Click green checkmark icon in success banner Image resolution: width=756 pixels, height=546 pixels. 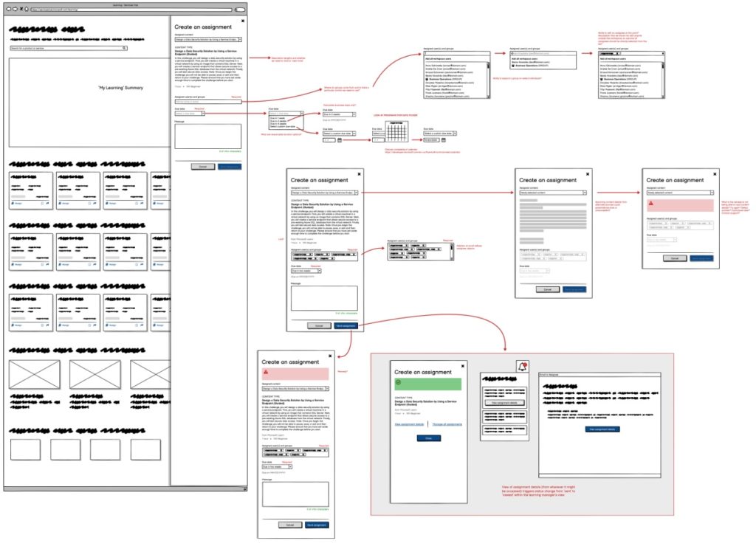pos(399,384)
